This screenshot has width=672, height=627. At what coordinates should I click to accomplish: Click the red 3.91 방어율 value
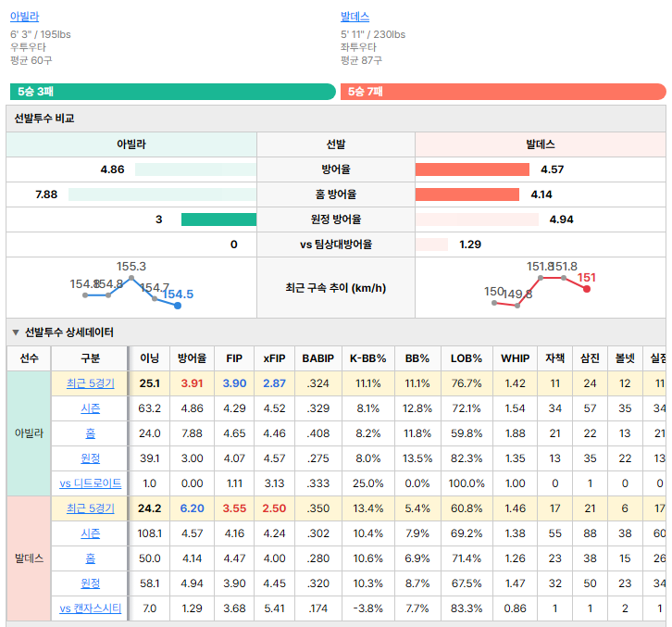click(x=192, y=383)
